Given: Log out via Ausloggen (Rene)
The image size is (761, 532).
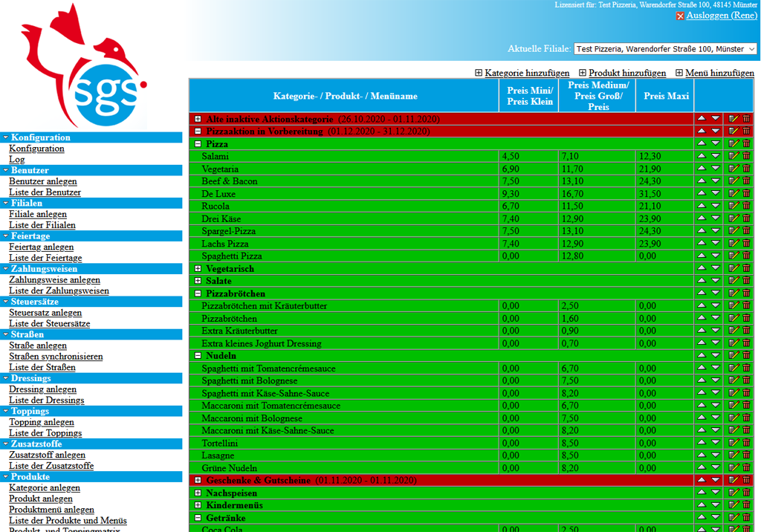Looking at the screenshot, I should click(x=722, y=16).
